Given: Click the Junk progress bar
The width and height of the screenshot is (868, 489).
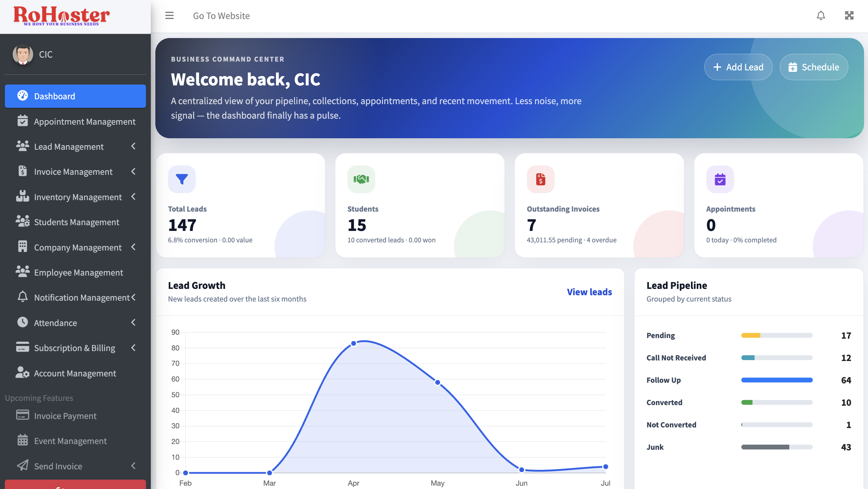Looking at the screenshot, I should click(777, 447).
